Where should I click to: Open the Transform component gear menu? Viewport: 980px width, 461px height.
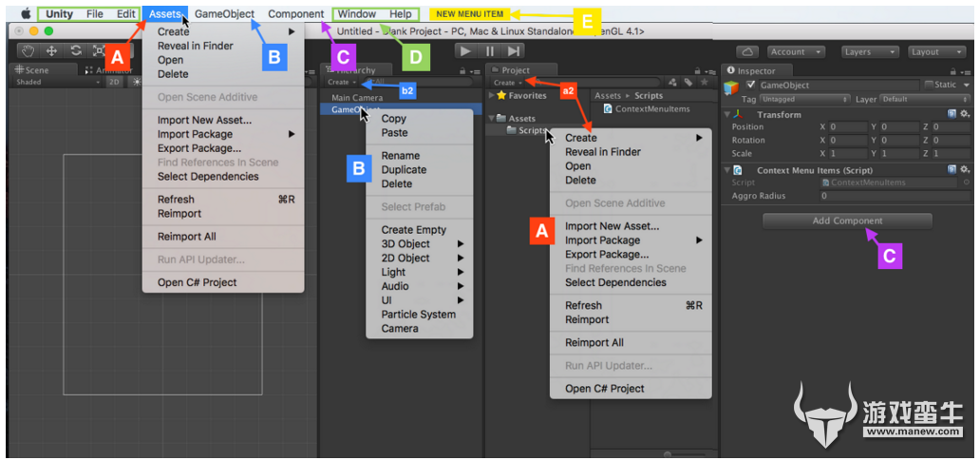click(x=965, y=114)
